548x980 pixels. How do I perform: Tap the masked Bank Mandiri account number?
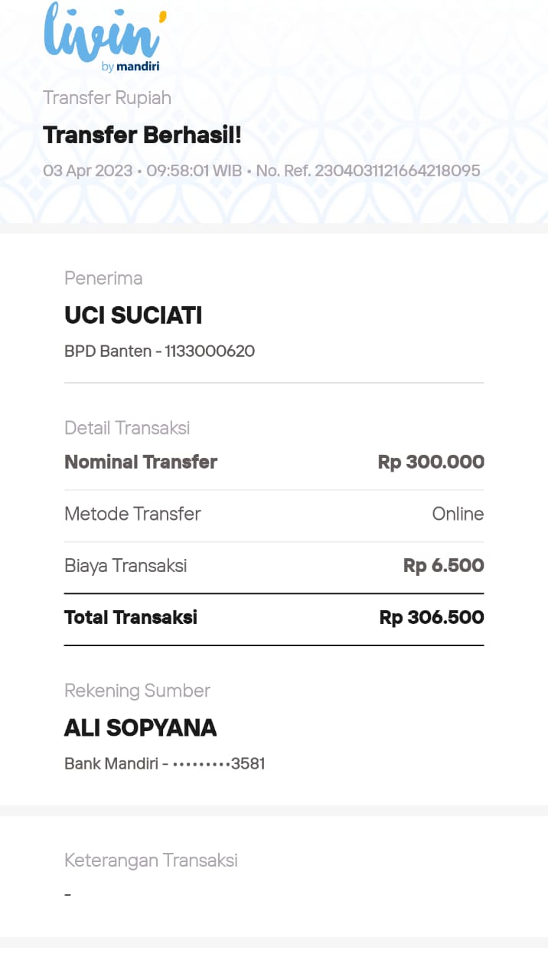165,763
